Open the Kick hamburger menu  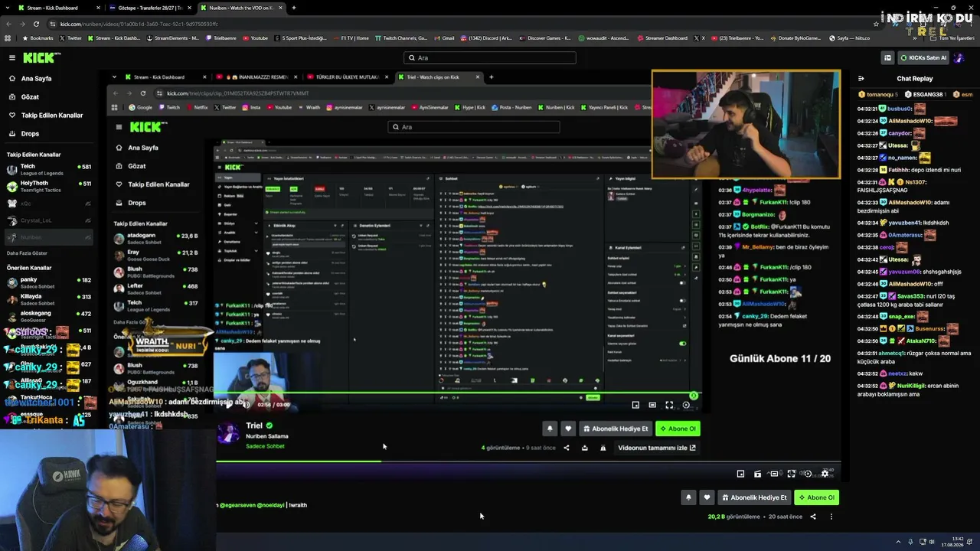tap(11, 57)
